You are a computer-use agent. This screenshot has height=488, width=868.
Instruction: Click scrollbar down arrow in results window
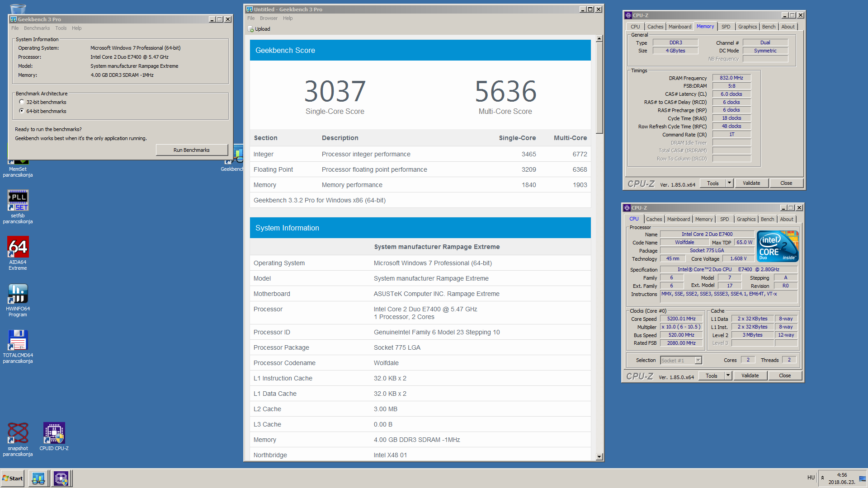pyautogui.click(x=599, y=457)
